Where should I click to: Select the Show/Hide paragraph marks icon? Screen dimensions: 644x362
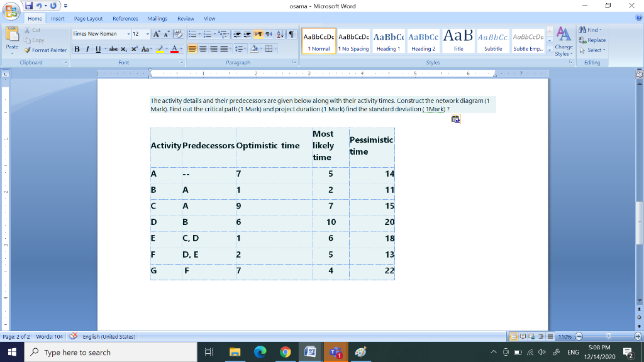[291, 34]
